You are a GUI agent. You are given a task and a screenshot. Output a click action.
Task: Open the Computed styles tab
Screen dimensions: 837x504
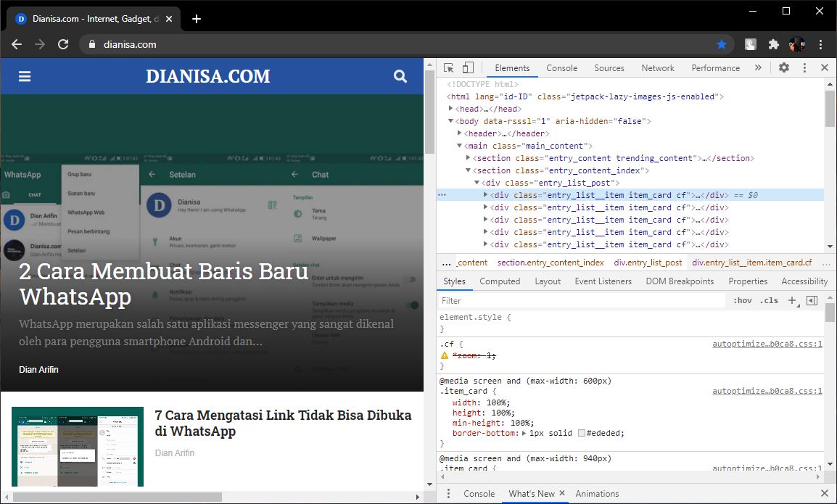pyautogui.click(x=500, y=281)
